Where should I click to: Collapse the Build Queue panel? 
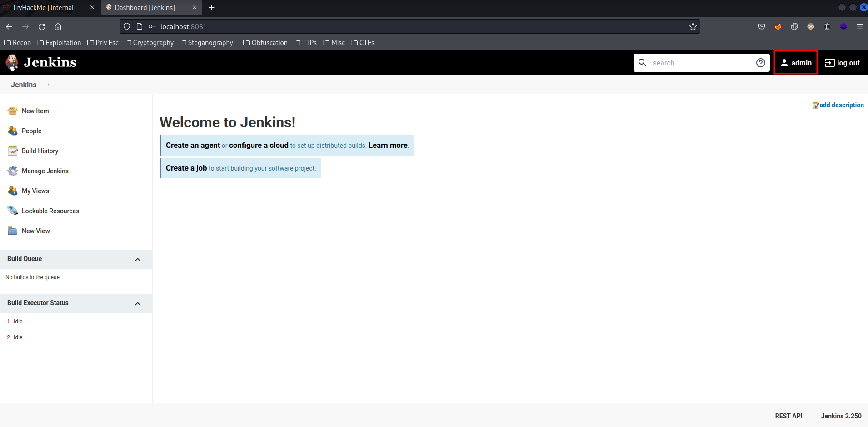(x=138, y=259)
